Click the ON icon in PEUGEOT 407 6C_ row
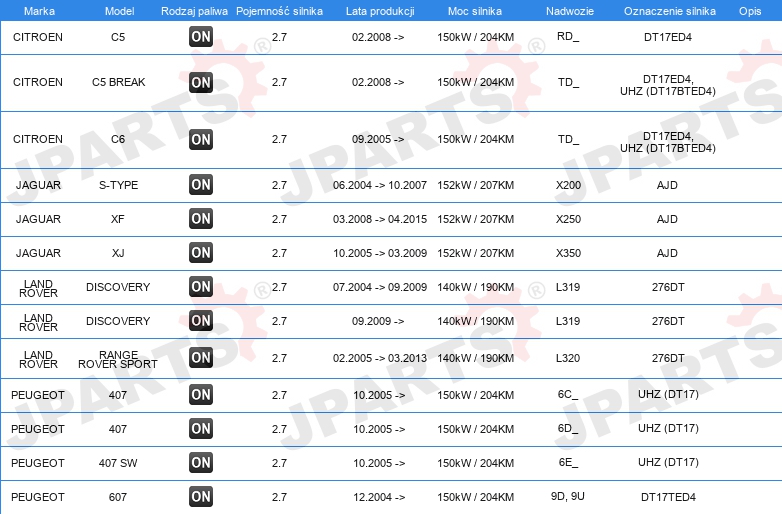Image resolution: width=782 pixels, height=514 pixels. tap(201, 394)
